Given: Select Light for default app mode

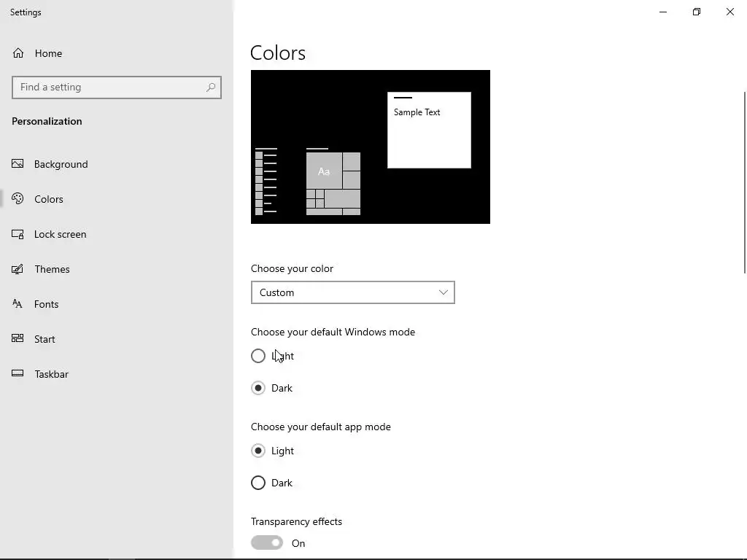Looking at the screenshot, I should click(258, 451).
